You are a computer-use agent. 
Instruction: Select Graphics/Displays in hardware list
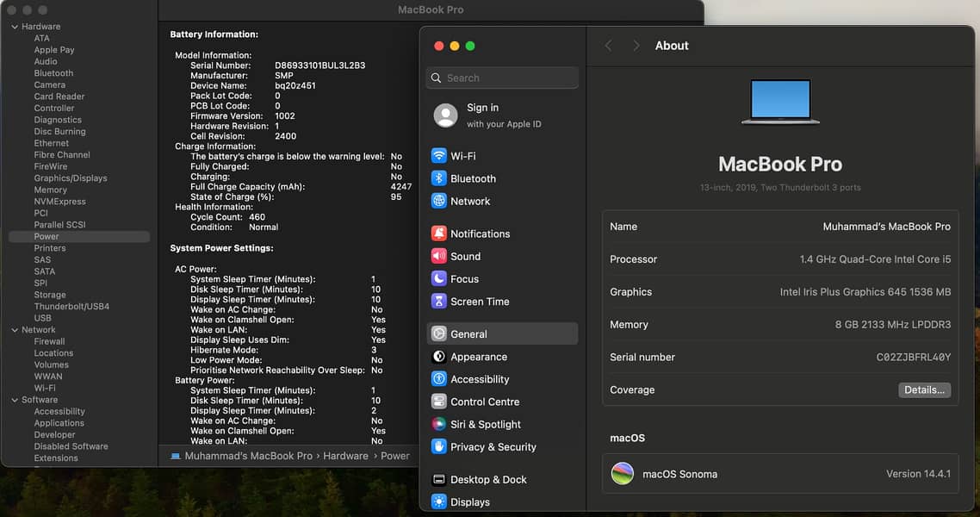tap(71, 178)
